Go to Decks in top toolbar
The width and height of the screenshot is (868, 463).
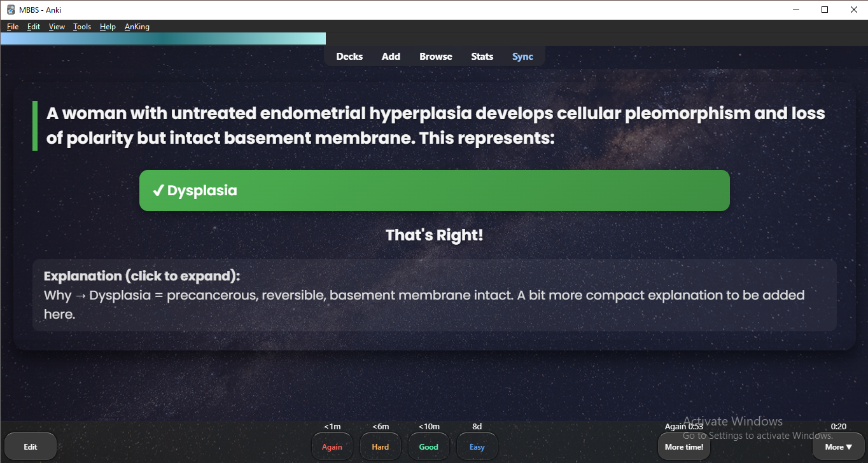click(x=349, y=57)
